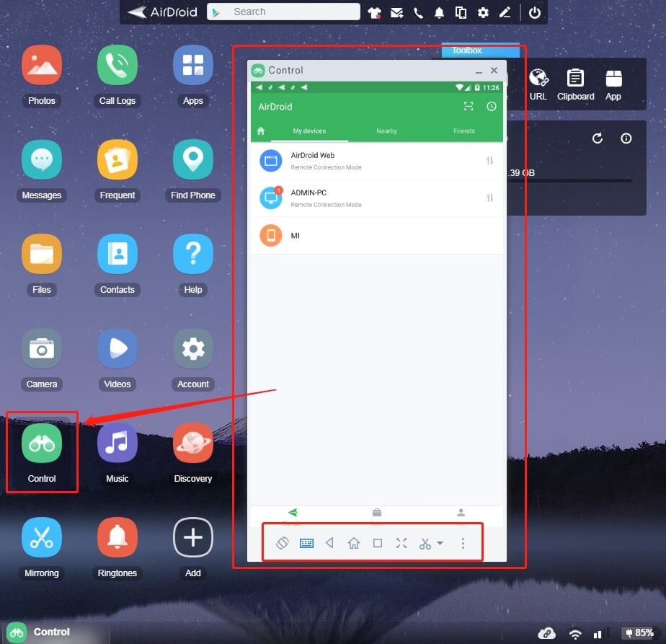Open the Videos icon
Screen dimensions: 666x644
(x=117, y=348)
